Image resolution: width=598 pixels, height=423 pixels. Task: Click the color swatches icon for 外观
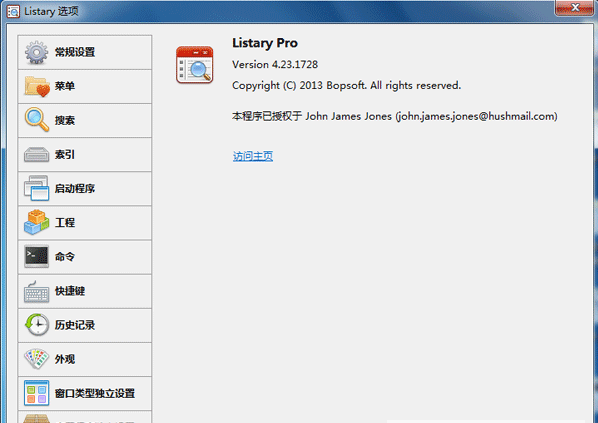click(36, 359)
